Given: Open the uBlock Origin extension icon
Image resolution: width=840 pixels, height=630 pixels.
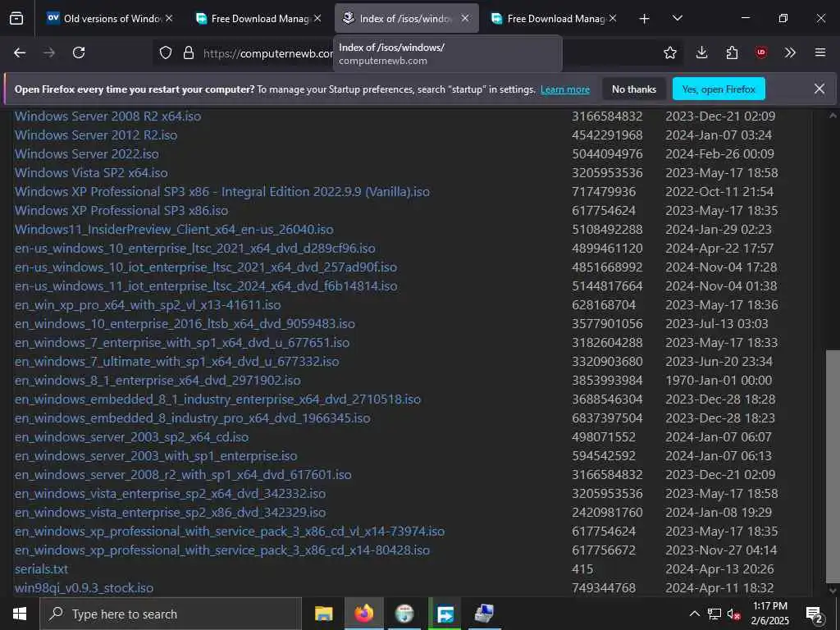Looking at the screenshot, I should pyautogui.click(x=760, y=52).
